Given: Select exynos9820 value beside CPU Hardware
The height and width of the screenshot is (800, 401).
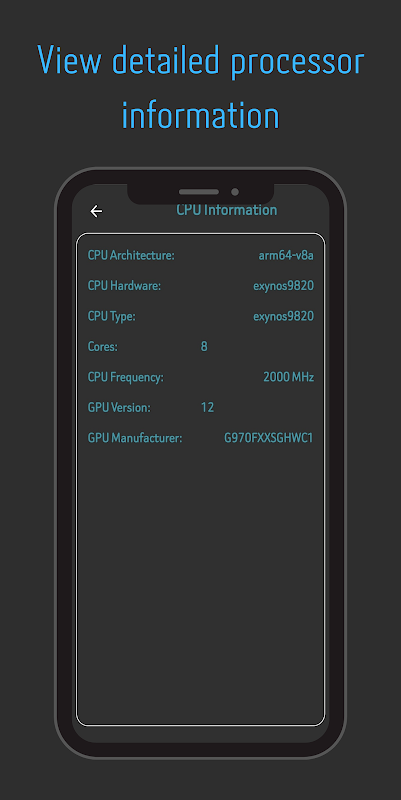Looking at the screenshot, I should click(x=284, y=286).
